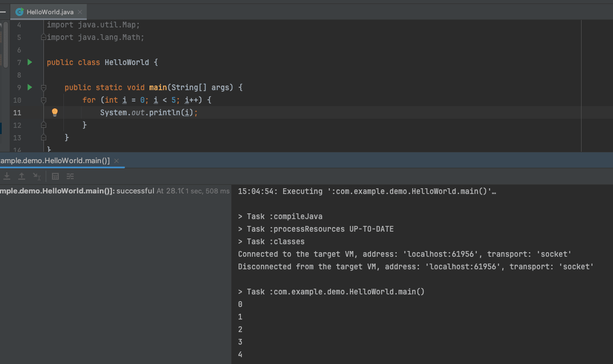The height and width of the screenshot is (364, 613).
Task: Collapse the main method fold marker on line 9
Action: [43, 88]
